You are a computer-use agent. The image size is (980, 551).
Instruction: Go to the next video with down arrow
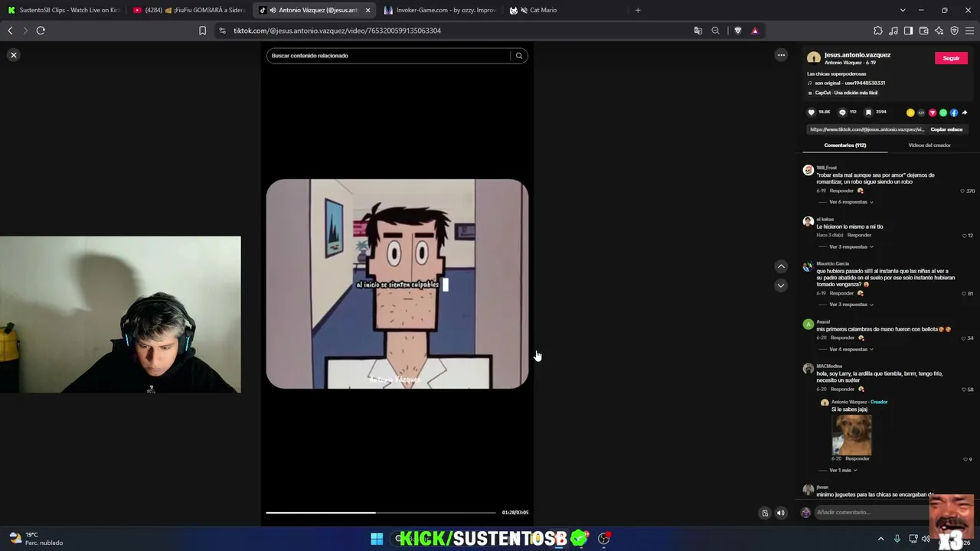click(x=781, y=285)
